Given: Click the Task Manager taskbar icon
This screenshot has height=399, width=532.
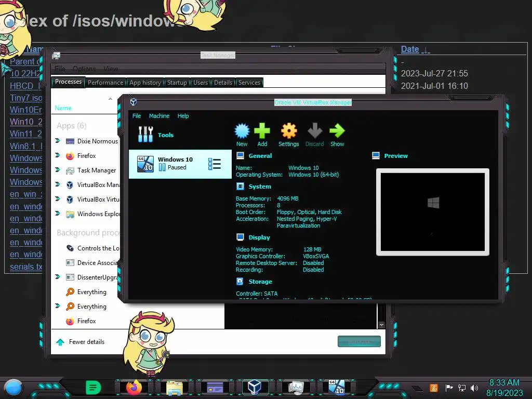Looking at the screenshot, I should tap(296, 388).
